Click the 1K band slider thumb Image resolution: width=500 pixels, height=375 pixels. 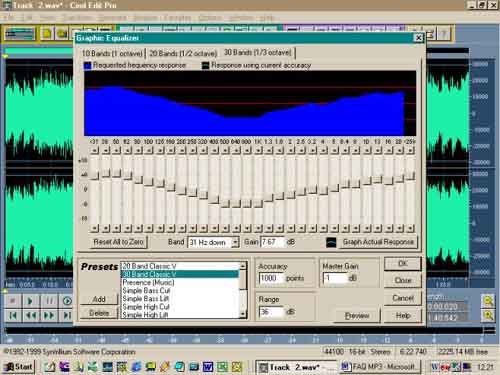258,203
